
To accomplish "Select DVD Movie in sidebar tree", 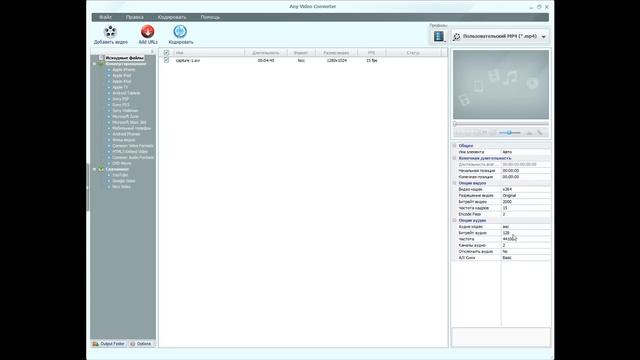I will [x=122, y=163].
